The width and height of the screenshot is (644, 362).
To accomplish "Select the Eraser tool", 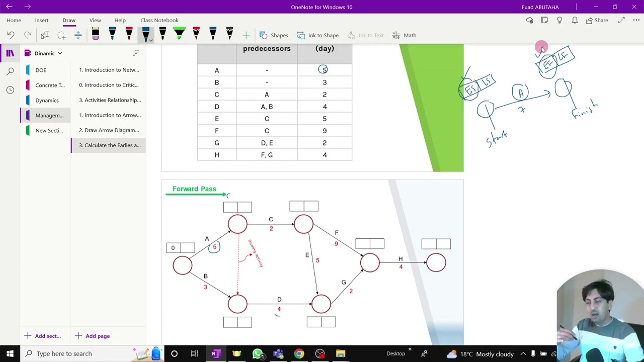I will pos(95,34).
